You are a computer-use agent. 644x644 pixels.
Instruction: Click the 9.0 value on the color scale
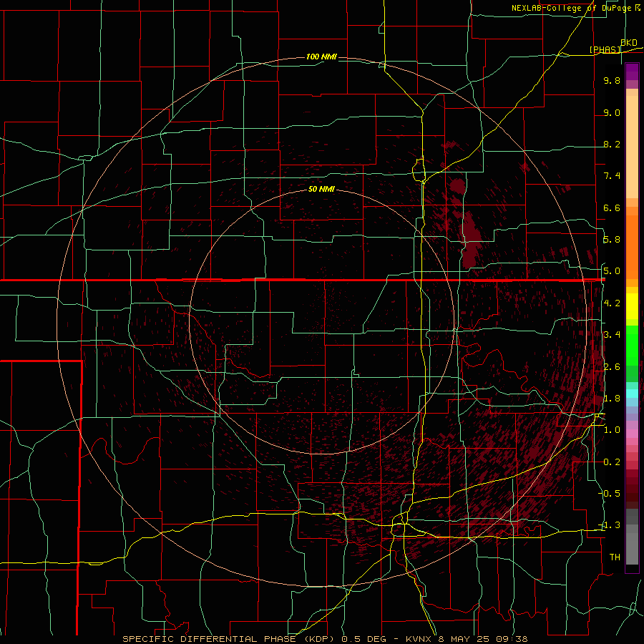coord(612,112)
